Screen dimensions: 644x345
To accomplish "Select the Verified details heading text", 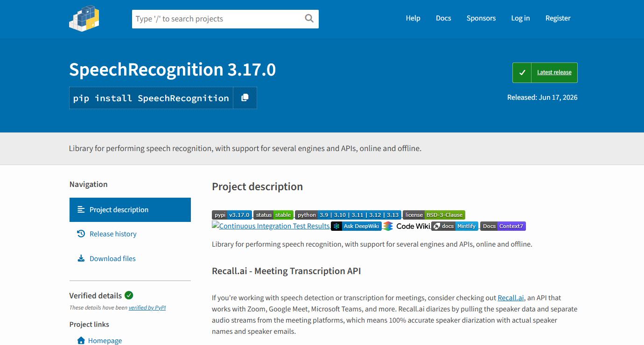I will [x=96, y=296].
